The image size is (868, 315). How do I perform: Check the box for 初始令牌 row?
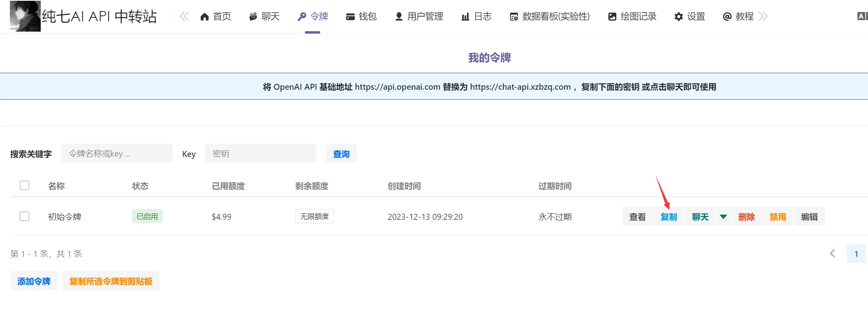[x=24, y=216]
